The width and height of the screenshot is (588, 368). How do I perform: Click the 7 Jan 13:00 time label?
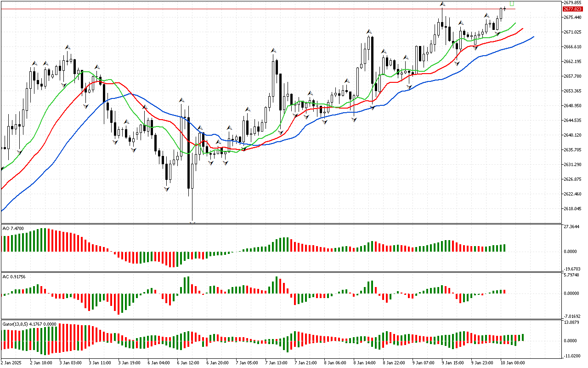(277, 362)
